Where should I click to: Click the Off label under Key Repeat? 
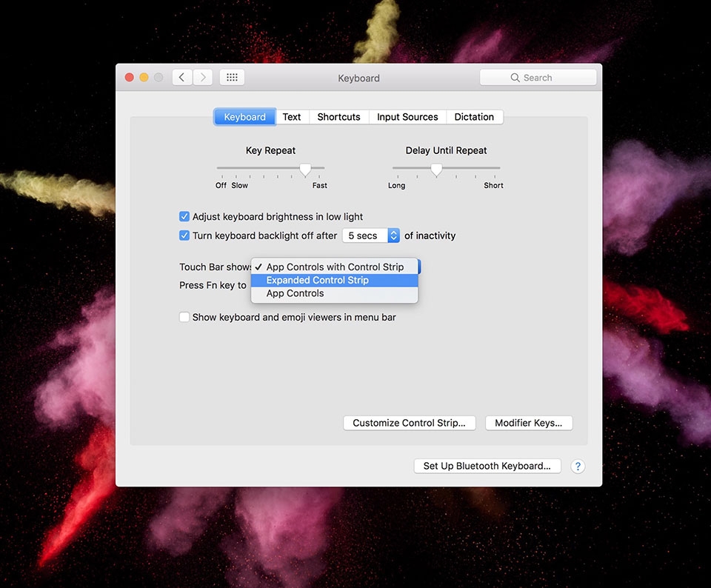coord(221,185)
